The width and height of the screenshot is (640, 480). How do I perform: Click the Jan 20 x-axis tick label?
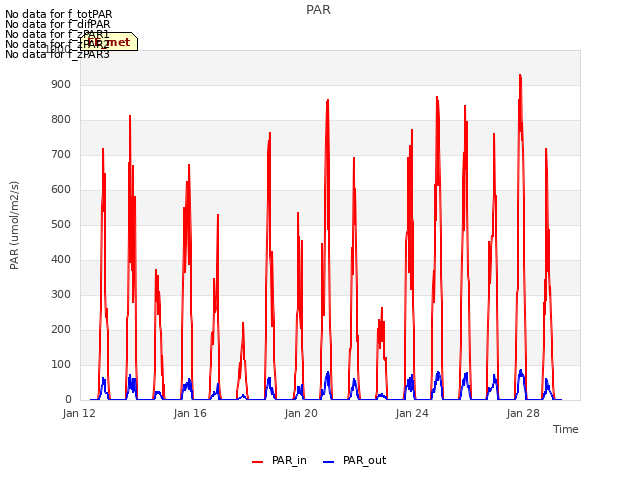coord(301,413)
